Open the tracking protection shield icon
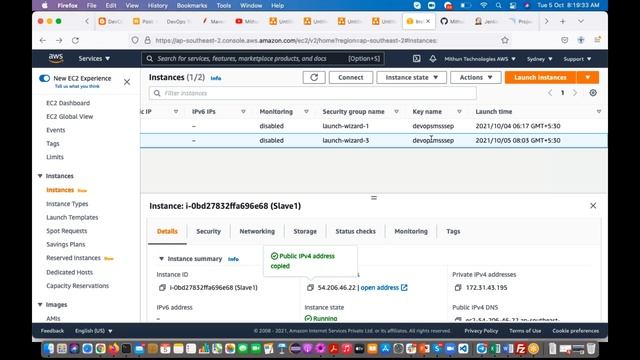The width and height of the screenshot is (640, 360). (x=135, y=40)
